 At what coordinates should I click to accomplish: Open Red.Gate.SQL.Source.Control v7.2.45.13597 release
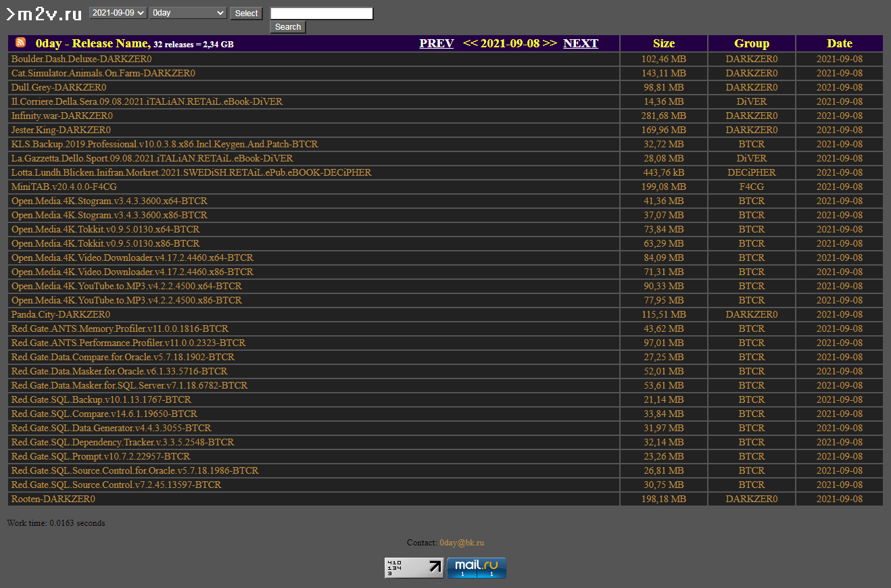click(116, 485)
